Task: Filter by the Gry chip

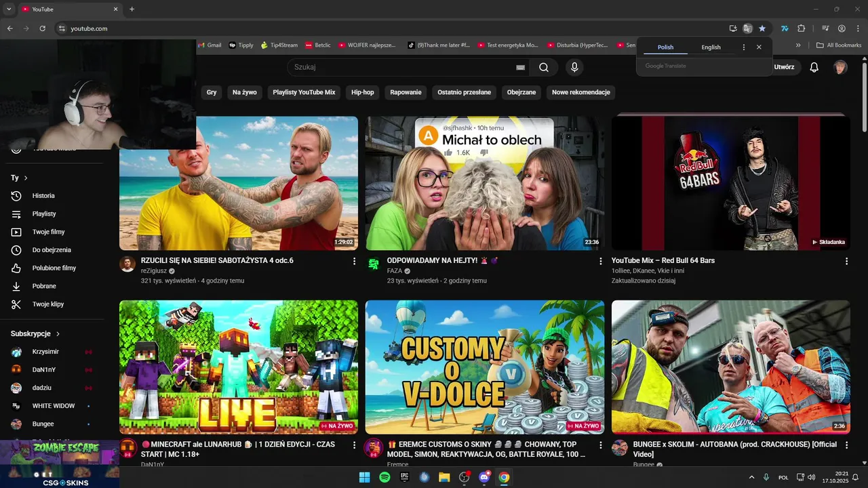Action: (212, 92)
